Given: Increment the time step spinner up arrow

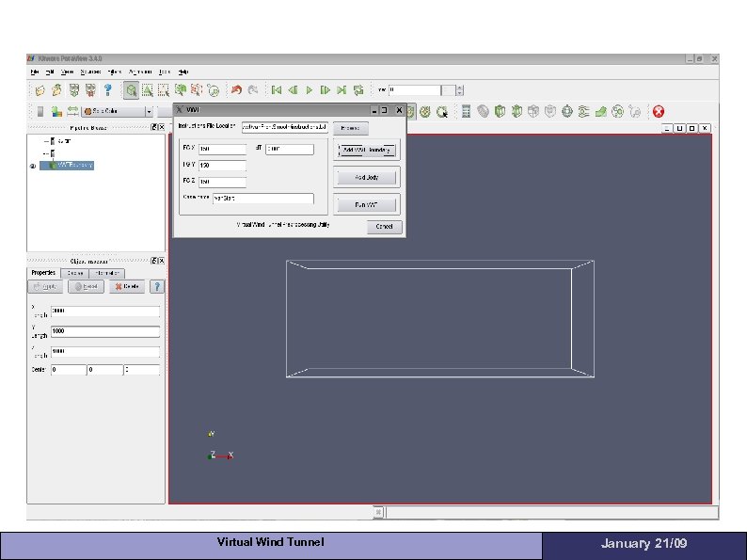Looking at the screenshot, I should [x=459, y=88].
